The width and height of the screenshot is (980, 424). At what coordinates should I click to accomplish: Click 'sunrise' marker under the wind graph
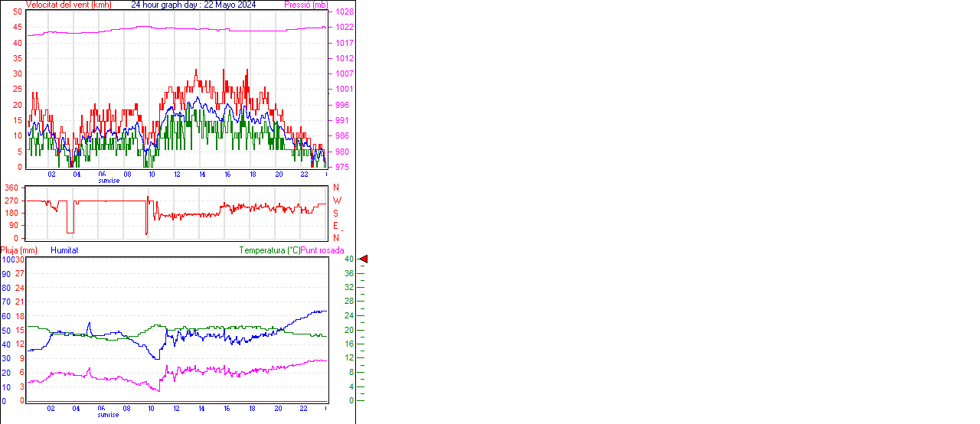pyautogui.click(x=108, y=181)
